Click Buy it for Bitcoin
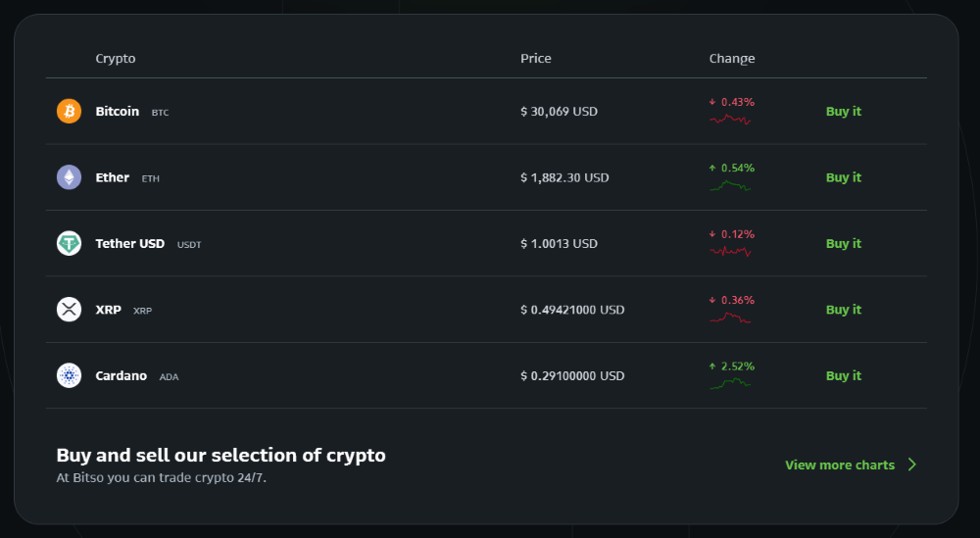 pyautogui.click(x=843, y=111)
